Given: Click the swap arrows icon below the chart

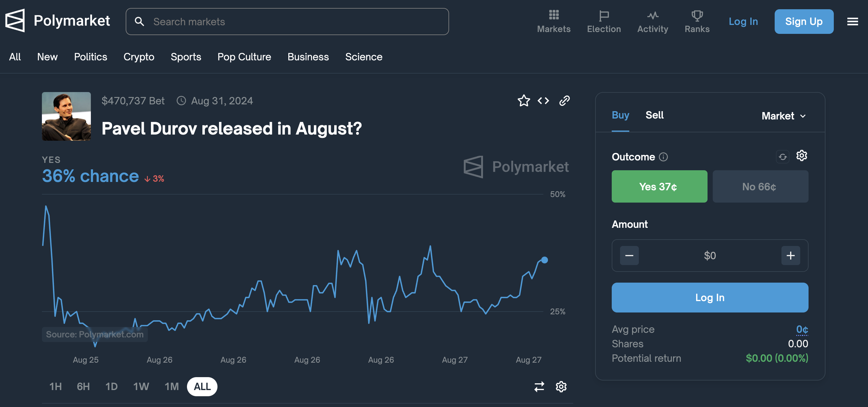Looking at the screenshot, I should pyautogui.click(x=539, y=386).
